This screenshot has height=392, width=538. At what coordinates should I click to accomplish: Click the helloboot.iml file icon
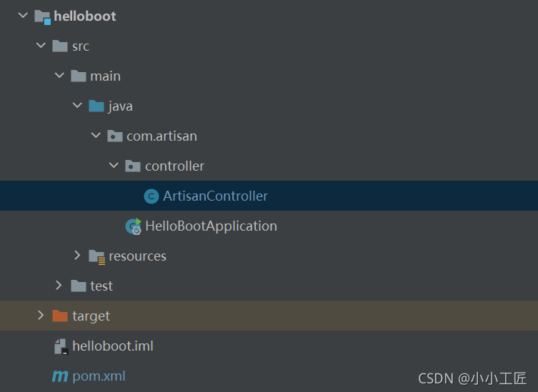(x=61, y=346)
